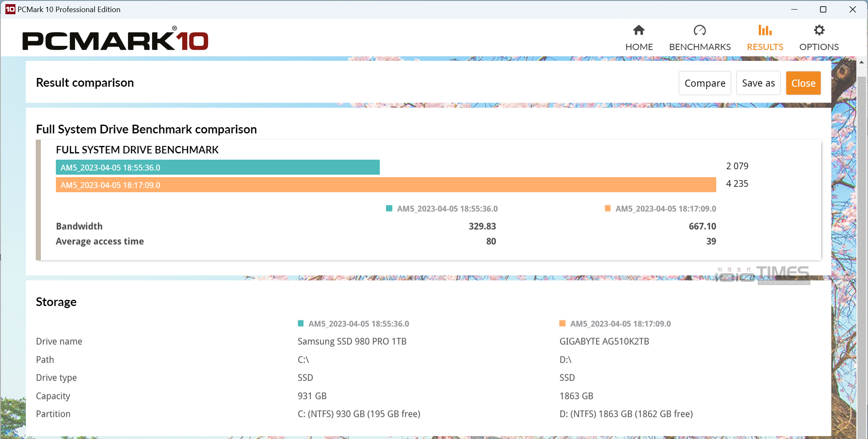Click the C:\ path value
The height and width of the screenshot is (439, 868).
click(303, 359)
